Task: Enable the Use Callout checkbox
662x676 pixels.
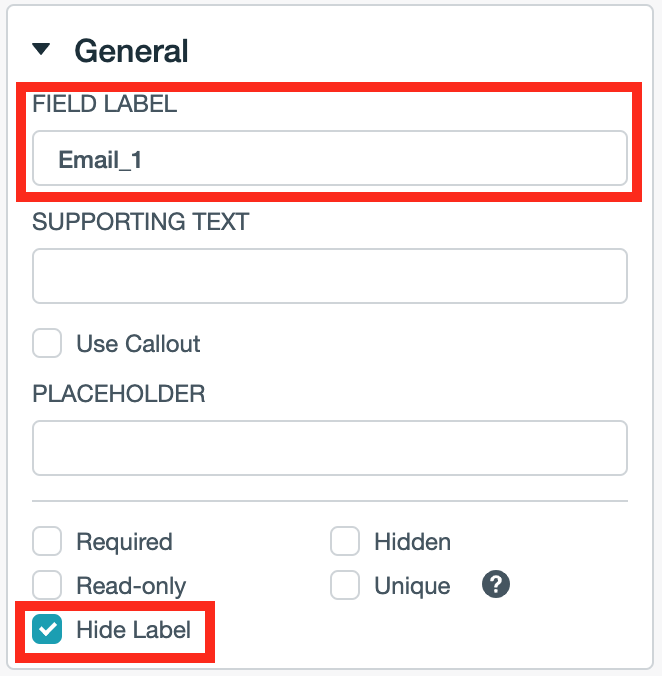Action: [x=47, y=343]
